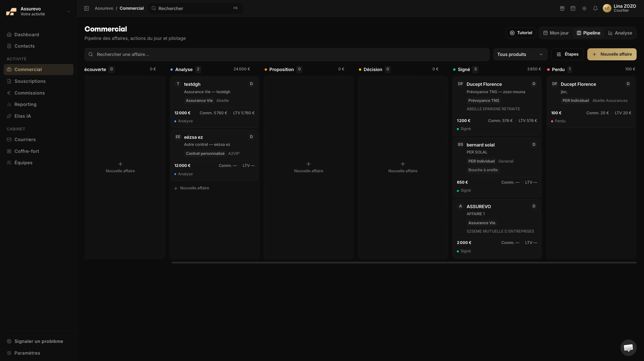Click D badge on eézsa ez card
The image size is (644, 361).
pos(251,137)
